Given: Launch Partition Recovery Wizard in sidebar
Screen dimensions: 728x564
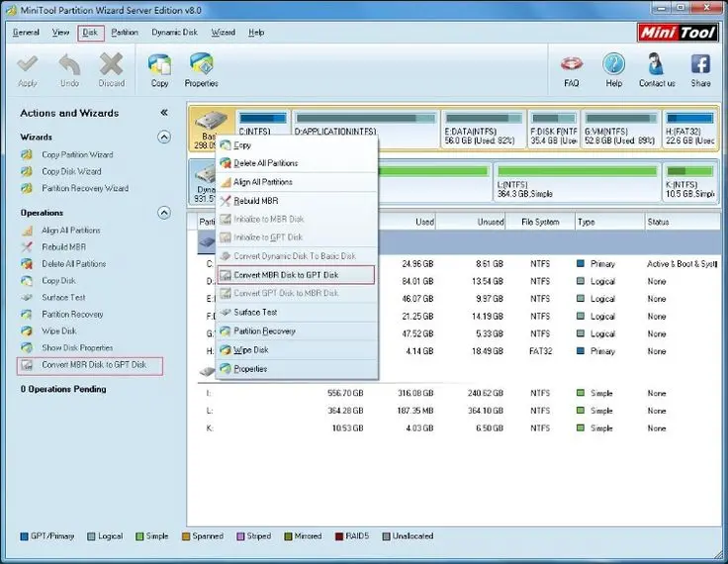Looking at the screenshot, I should 85,188.
